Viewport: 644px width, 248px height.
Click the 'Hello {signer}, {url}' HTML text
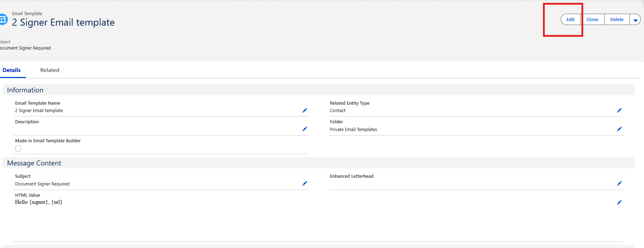(x=39, y=202)
